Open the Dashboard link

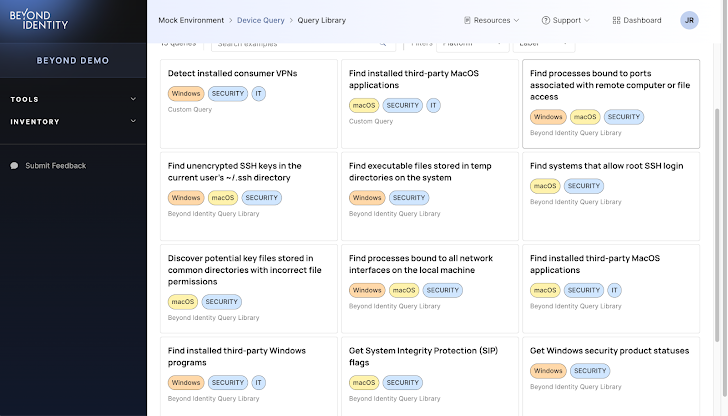click(x=637, y=20)
